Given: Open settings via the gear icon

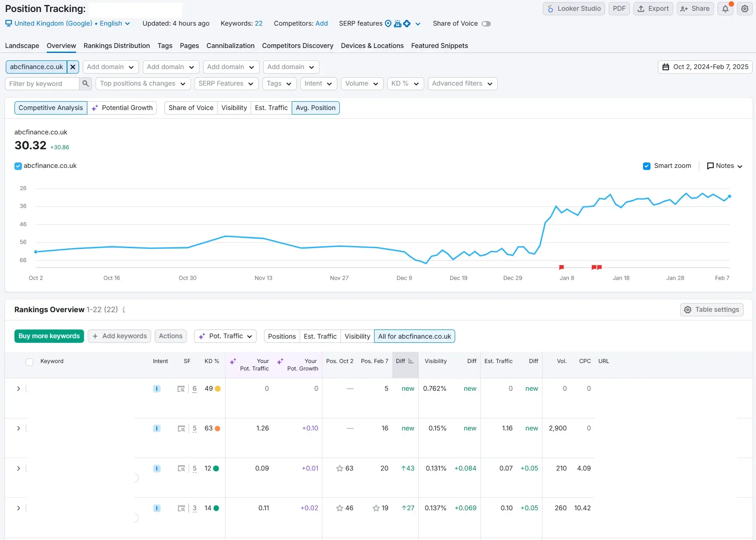Looking at the screenshot, I should click(x=744, y=9).
